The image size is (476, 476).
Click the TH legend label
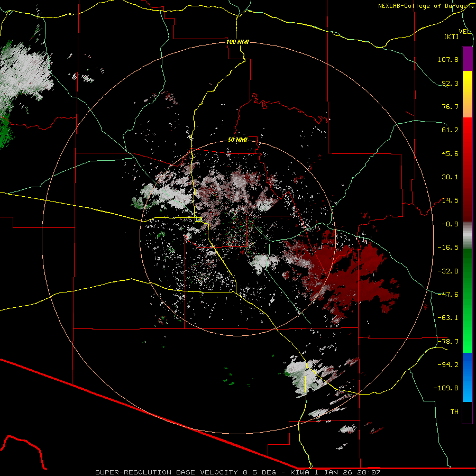click(x=454, y=412)
